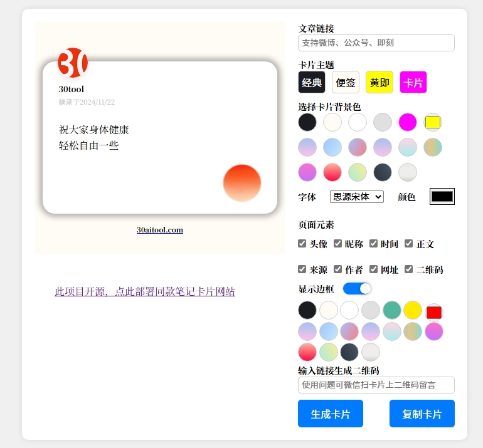Click the red 30 avatar logo on card
483x448 pixels.
click(x=73, y=63)
